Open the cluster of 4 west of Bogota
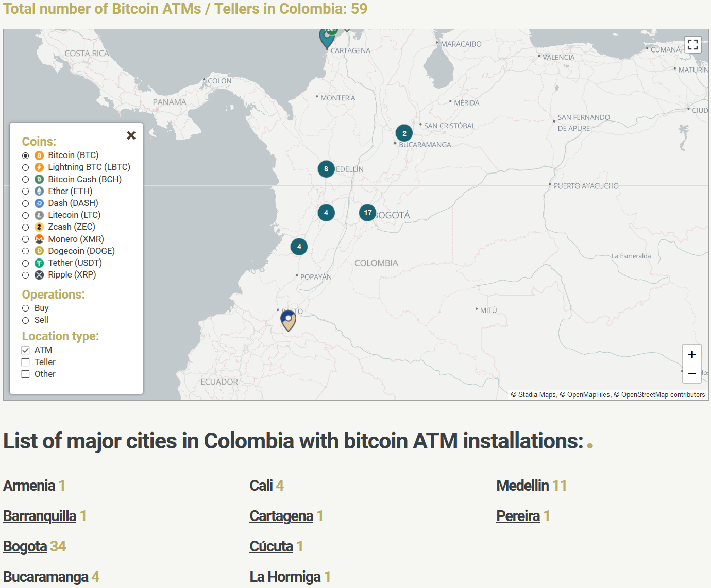 coord(326,213)
